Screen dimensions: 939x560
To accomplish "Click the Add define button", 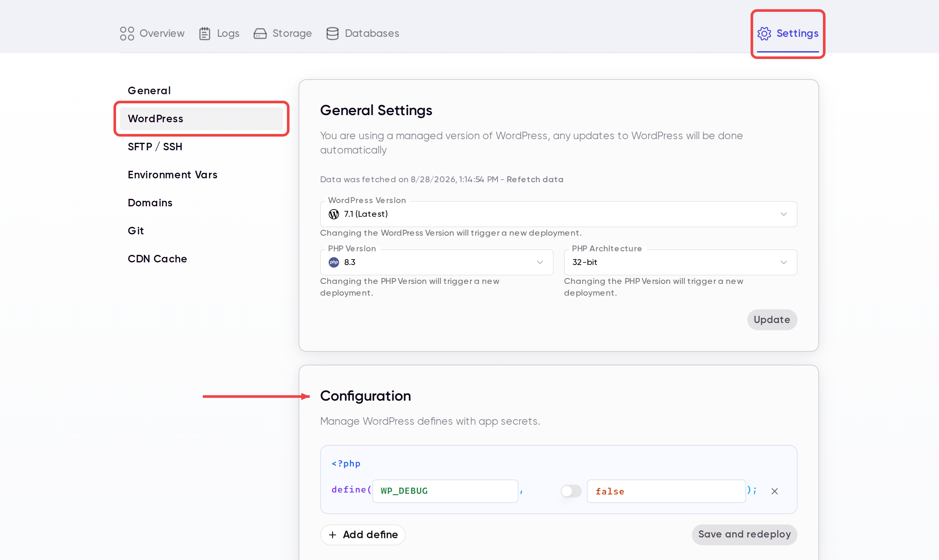I will [x=363, y=535].
